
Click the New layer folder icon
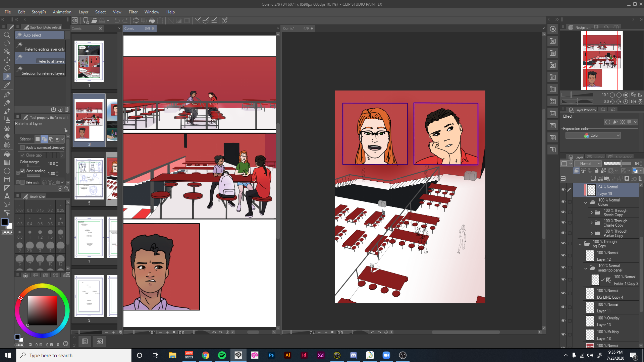pyautogui.click(x=607, y=179)
